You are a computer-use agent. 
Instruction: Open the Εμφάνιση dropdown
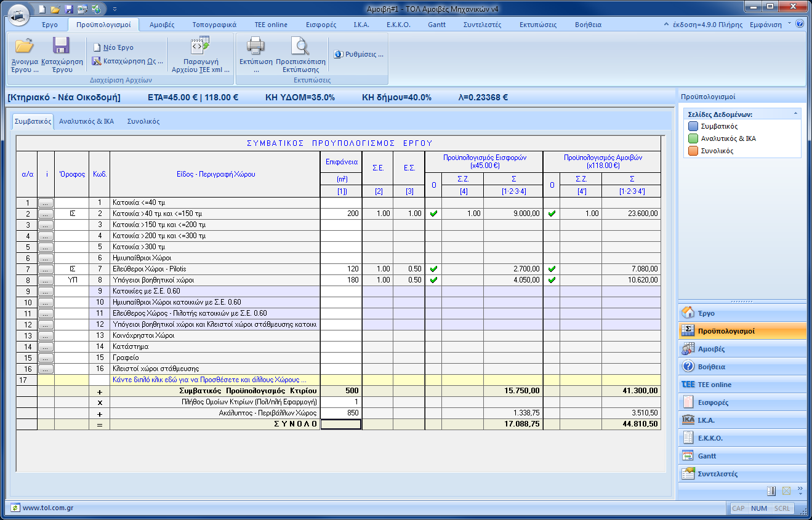[x=770, y=25]
